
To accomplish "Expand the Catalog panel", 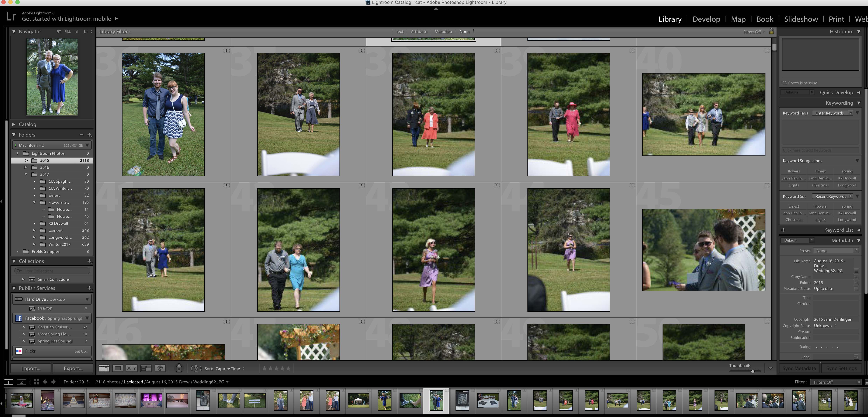I will pyautogui.click(x=14, y=124).
